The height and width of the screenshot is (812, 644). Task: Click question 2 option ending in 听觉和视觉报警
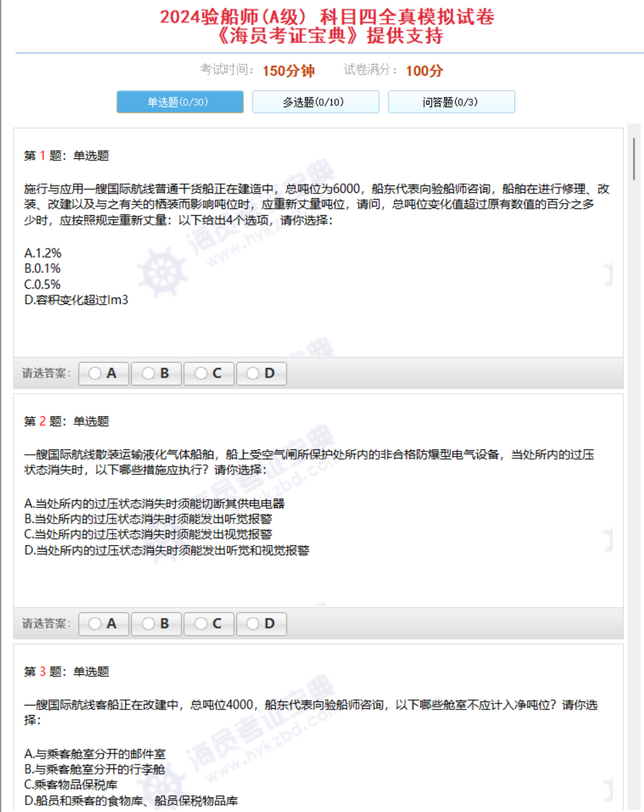pos(166,550)
